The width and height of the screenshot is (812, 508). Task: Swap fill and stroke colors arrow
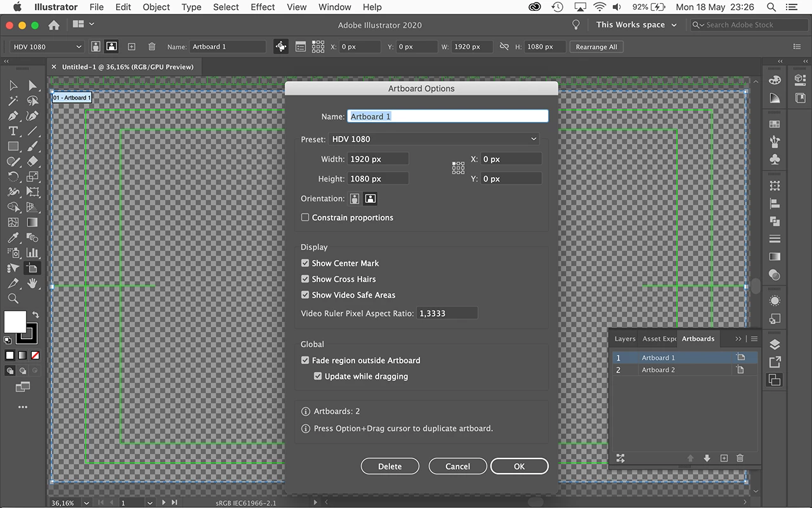point(36,314)
